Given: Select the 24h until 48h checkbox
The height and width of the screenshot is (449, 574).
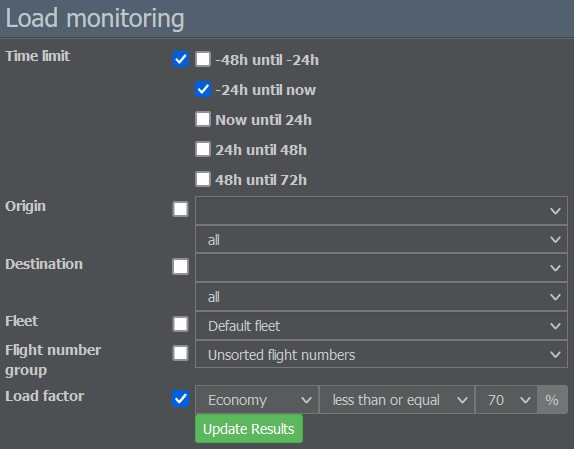Looking at the screenshot, I should click(x=203, y=149).
